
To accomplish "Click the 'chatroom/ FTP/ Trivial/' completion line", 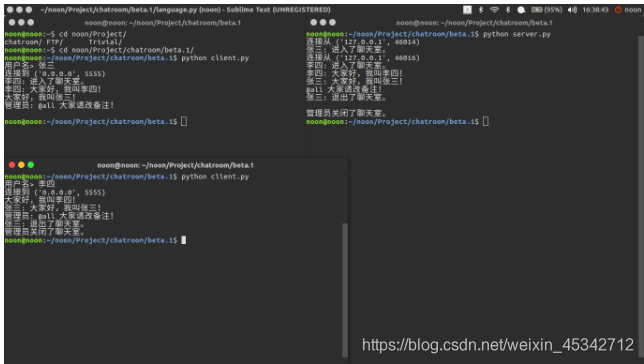I will (63, 42).
